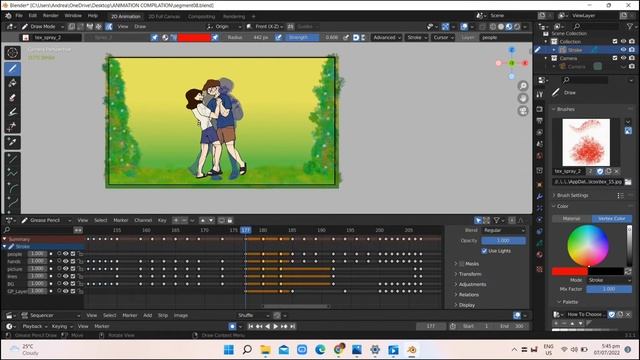Open the Render menu
The height and width of the screenshot is (360, 640).
point(51,16)
